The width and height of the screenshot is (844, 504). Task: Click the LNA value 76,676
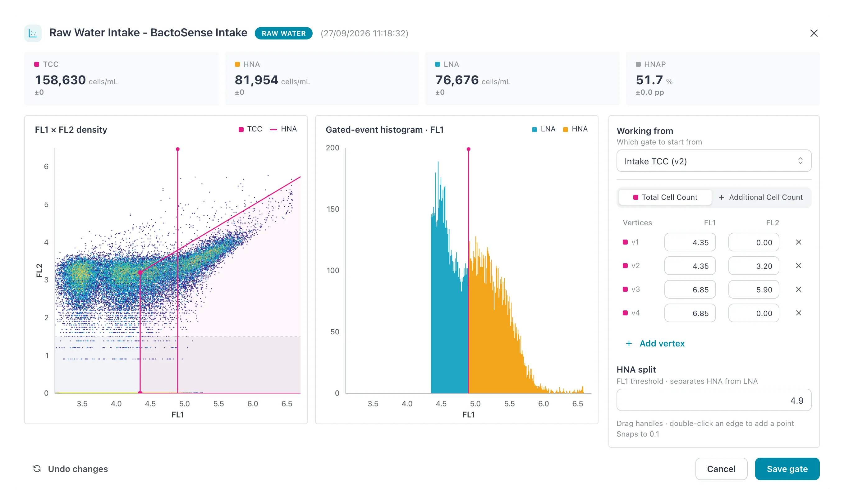(457, 80)
